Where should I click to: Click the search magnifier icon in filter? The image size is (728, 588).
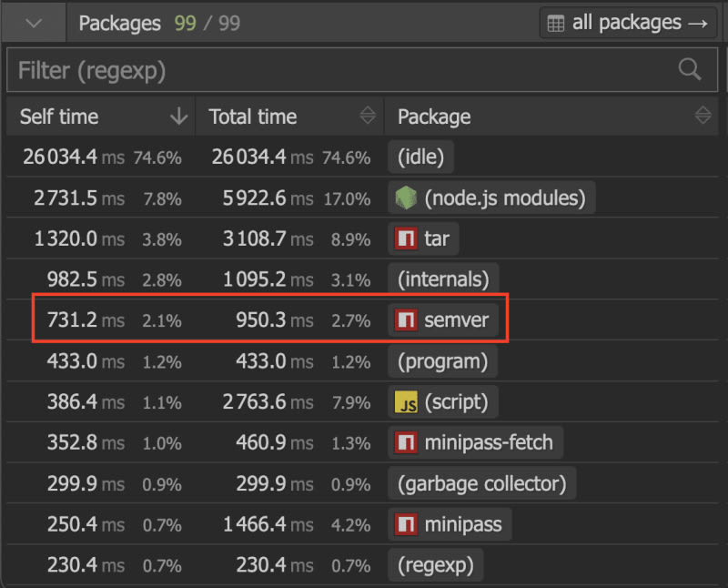[x=690, y=69]
